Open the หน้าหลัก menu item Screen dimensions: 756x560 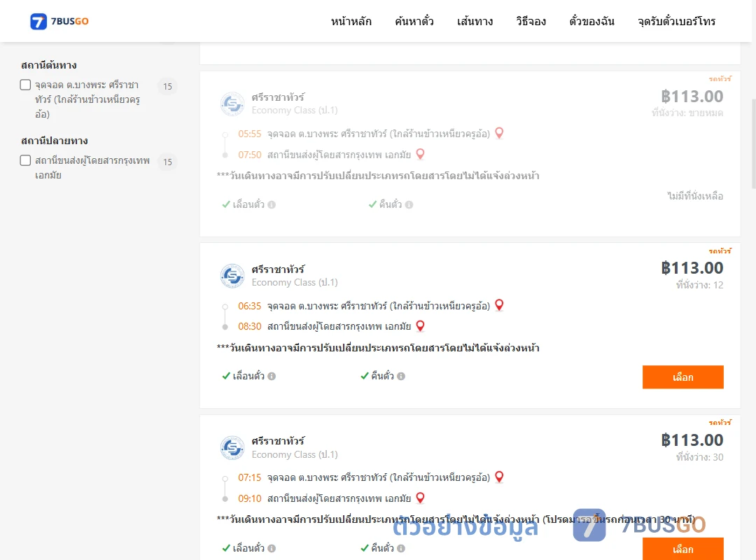coord(351,21)
